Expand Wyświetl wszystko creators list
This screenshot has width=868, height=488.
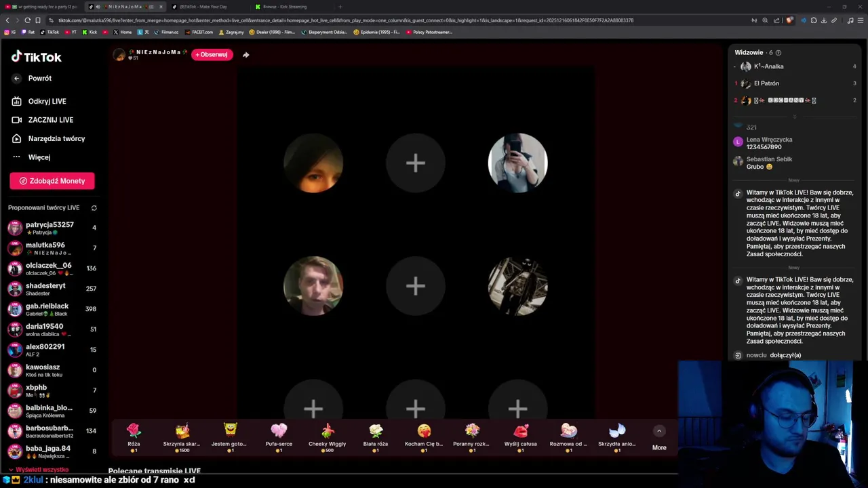[x=38, y=470]
